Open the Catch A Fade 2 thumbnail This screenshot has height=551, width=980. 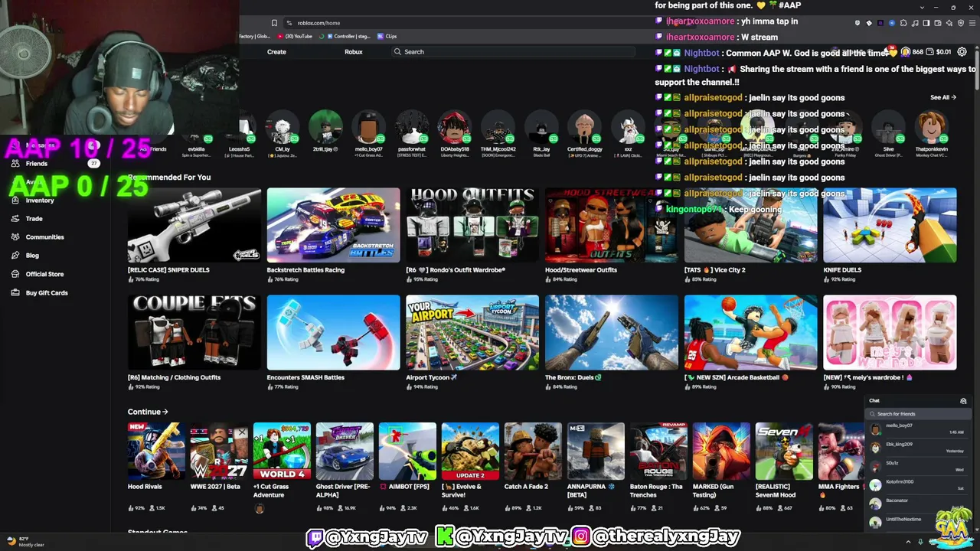coord(533,451)
